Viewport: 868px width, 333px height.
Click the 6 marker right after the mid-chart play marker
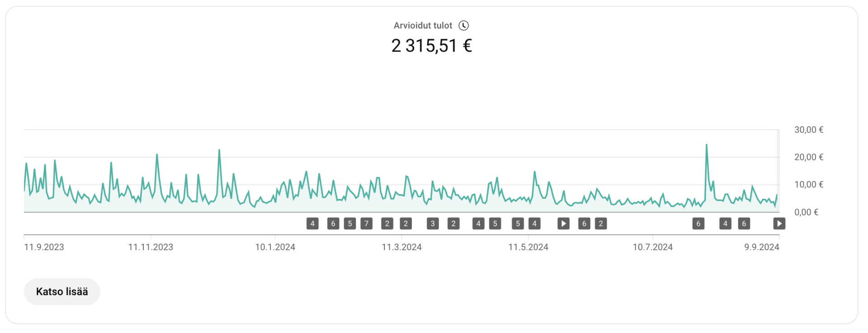point(584,224)
